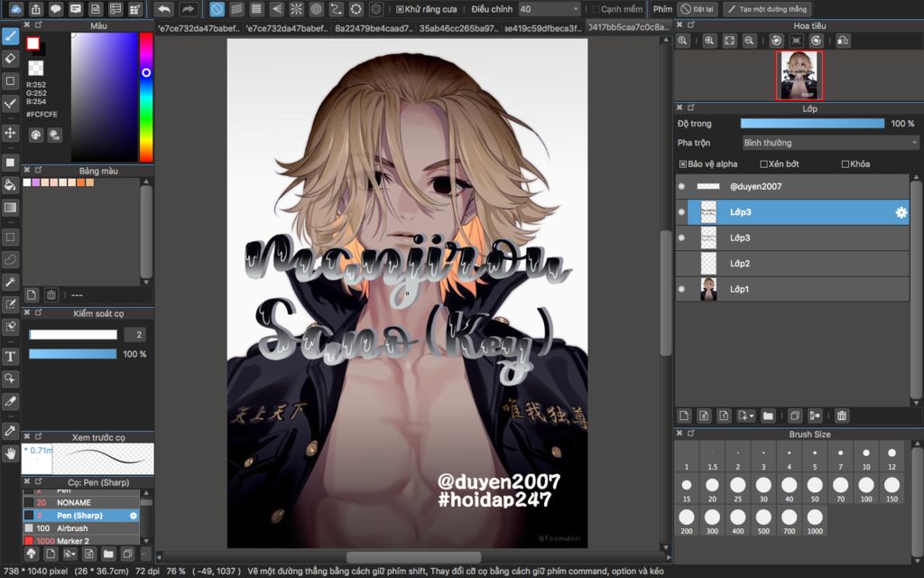924x578 pixels.
Task: Select Airbrush in brush list
Action: click(81, 527)
